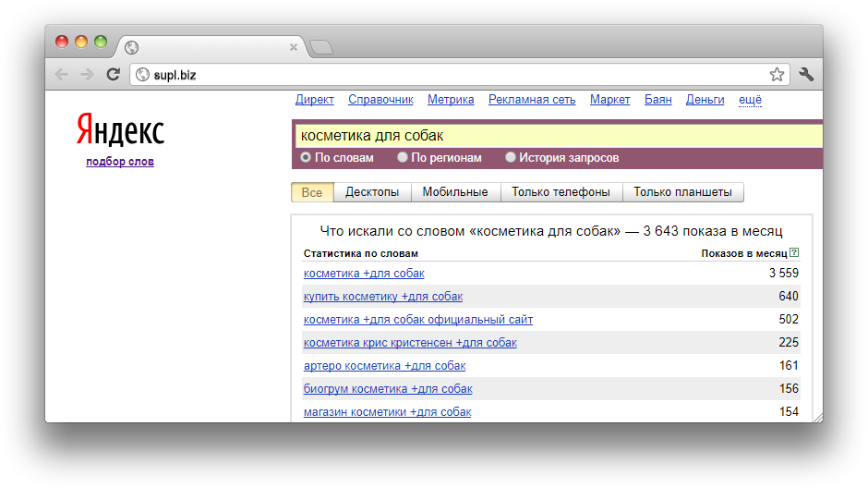Screen dimensions: 868x488
Task: Reload the page with the refresh icon
Action: [114, 74]
